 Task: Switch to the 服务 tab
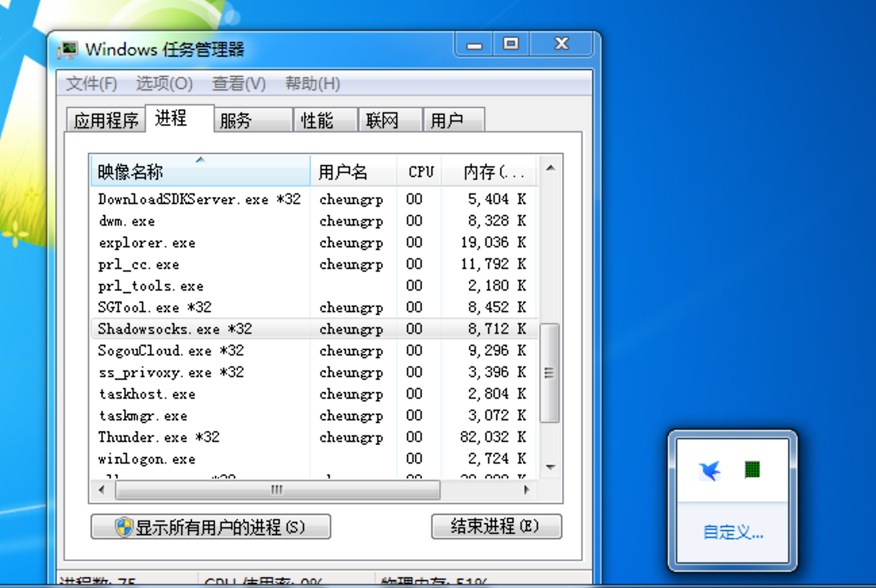[x=235, y=120]
